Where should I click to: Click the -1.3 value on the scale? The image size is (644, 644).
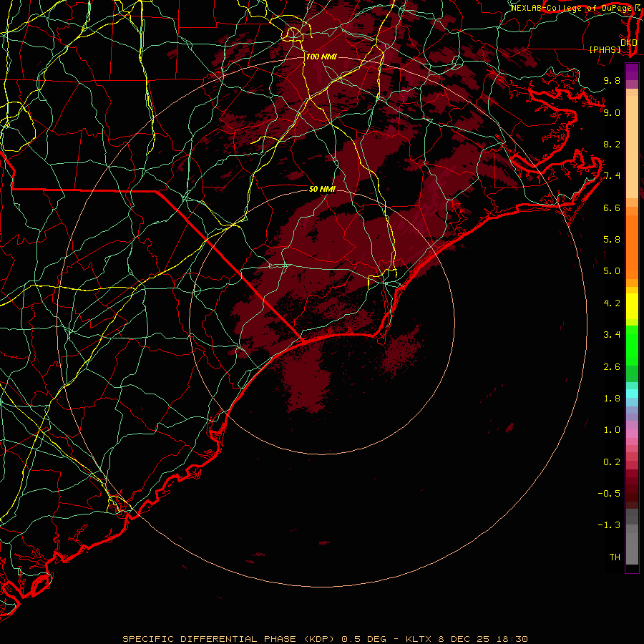pyautogui.click(x=609, y=525)
